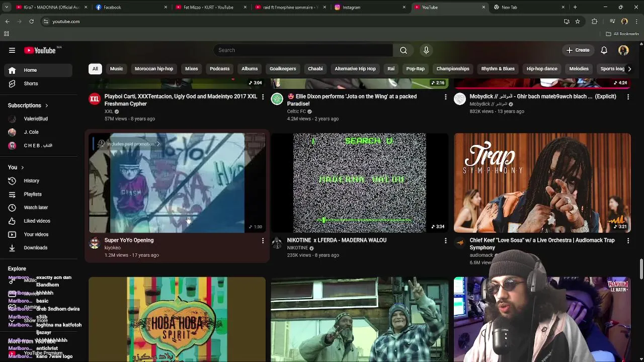The height and width of the screenshot is (362, 644).
Task: Select the All filter chip
Action: coord(95,69)
